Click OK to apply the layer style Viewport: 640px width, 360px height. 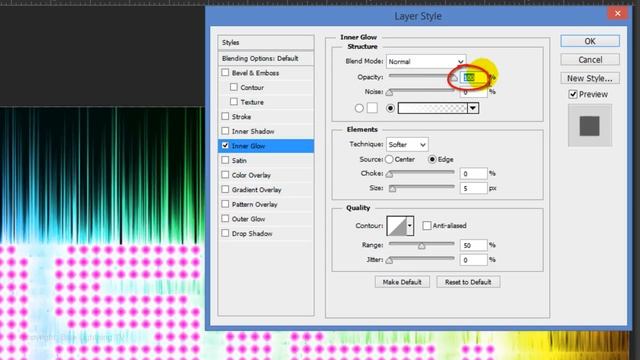click(590, 41)
